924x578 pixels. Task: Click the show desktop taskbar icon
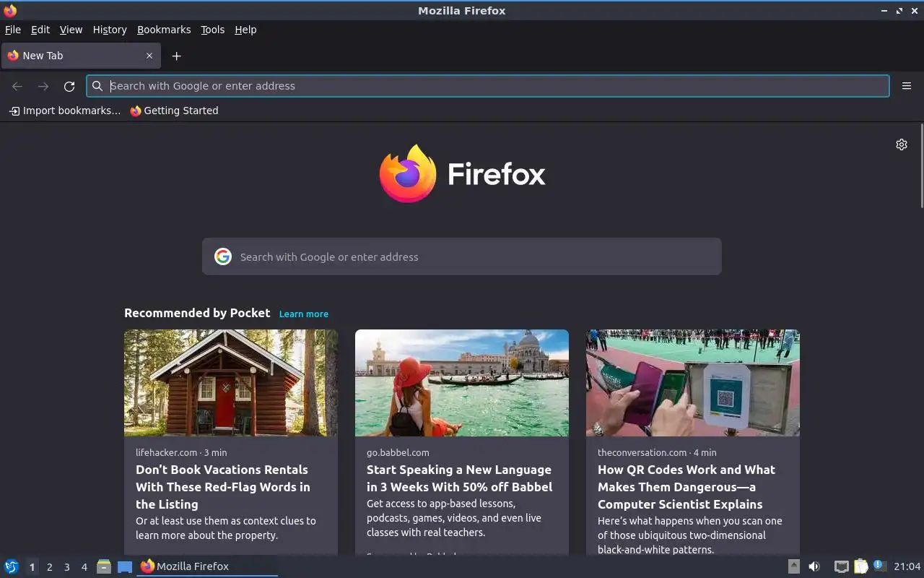coord(125,566)
